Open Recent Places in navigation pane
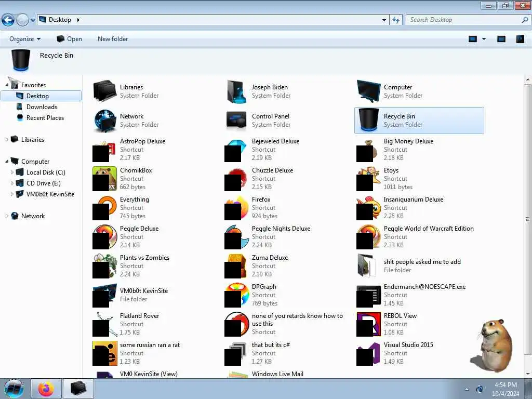Viewport: 532px width, 399px height. pos(45,118)
